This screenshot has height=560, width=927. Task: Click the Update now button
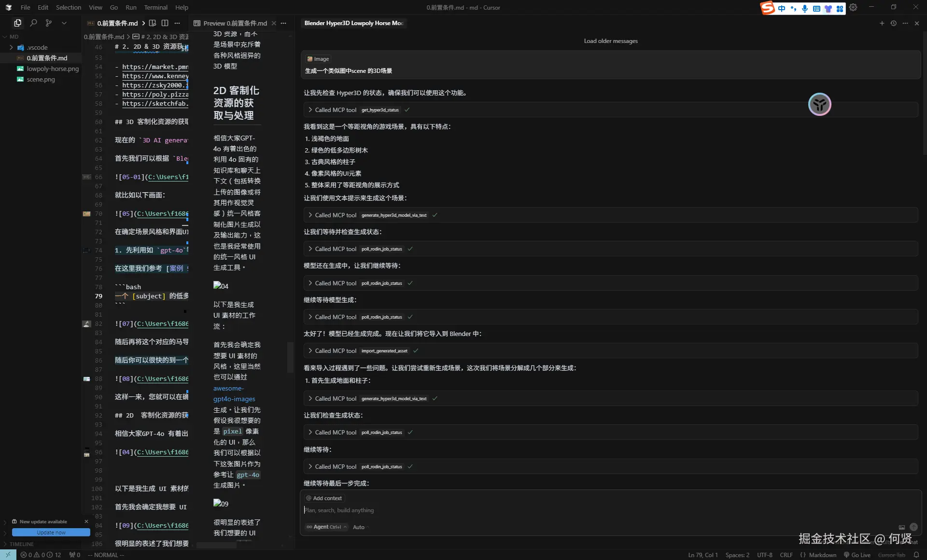tap(51, 532)
